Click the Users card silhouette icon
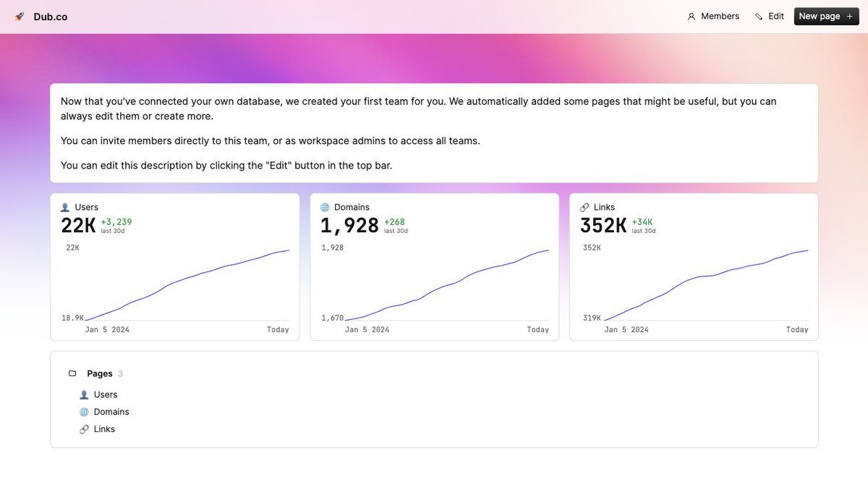868x482 pixels. point(65,208)
